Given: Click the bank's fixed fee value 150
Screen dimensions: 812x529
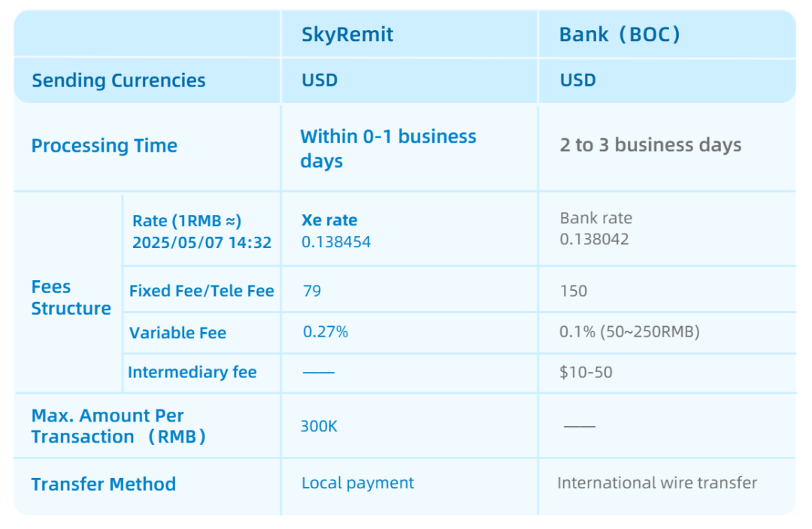Looking at the screenshot, I should pyautogui.click(x=574, y=291).
